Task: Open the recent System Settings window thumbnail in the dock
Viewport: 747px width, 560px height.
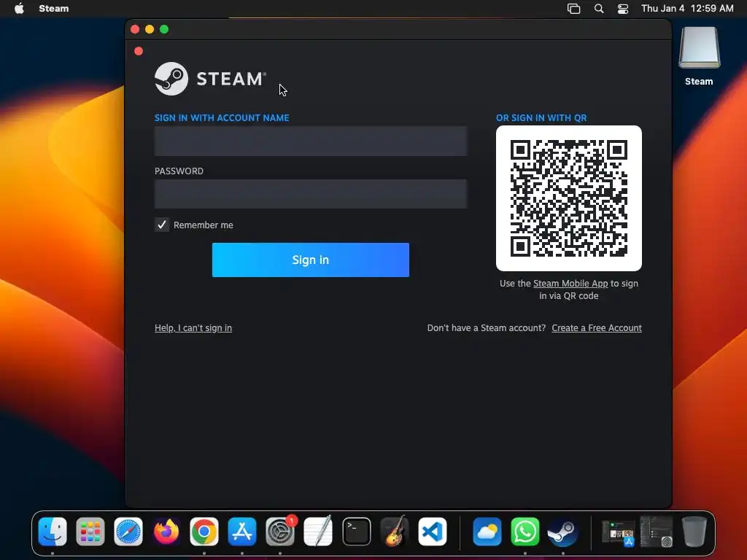Action: [x=656, y=532]
